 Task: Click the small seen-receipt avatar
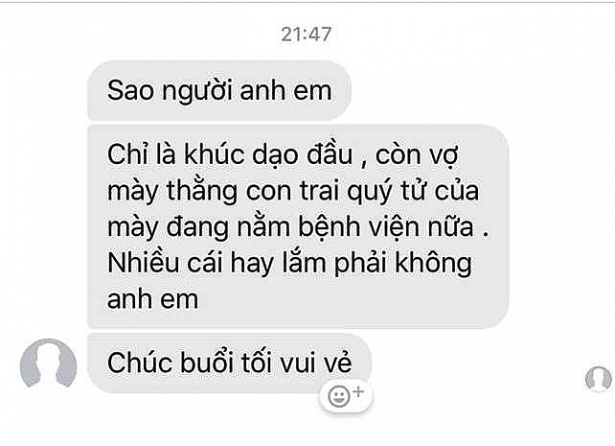pyautogui.click(x=598, y=379)
